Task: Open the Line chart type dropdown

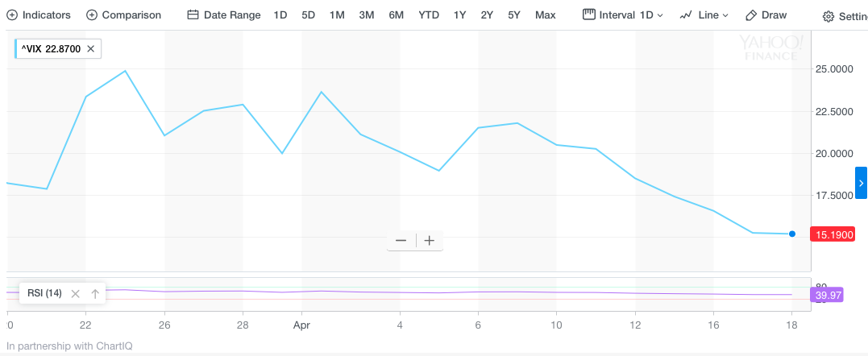Action: click(x=704, y=15)
